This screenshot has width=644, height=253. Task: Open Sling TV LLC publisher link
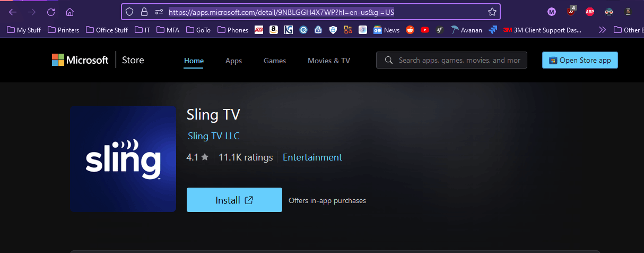(x=214, y=136)
